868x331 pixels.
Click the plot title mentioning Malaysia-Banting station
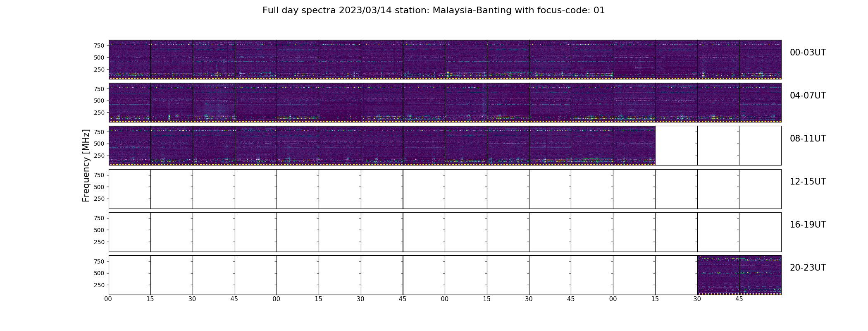pos(434,10)
